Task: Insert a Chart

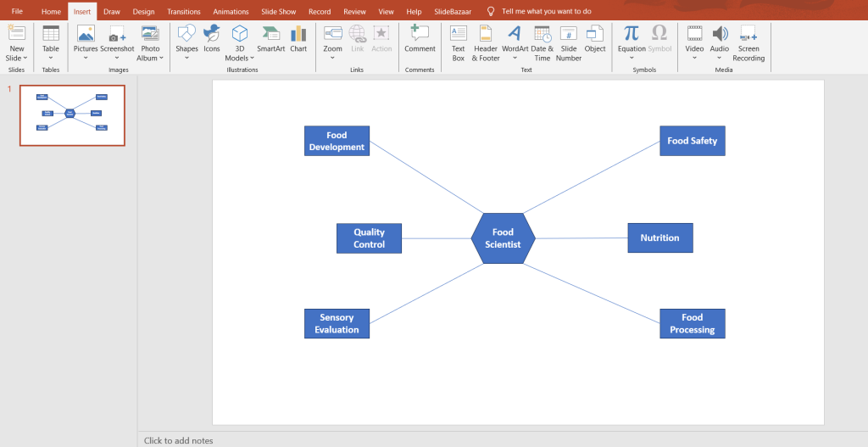Action: [x=298, y=34]
